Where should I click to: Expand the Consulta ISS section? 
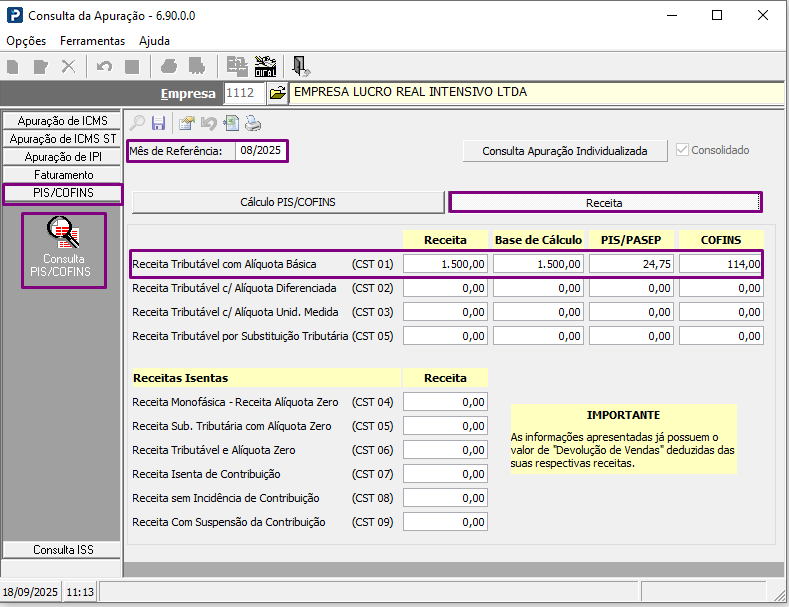pyautogui.click(x=62, y=549)
